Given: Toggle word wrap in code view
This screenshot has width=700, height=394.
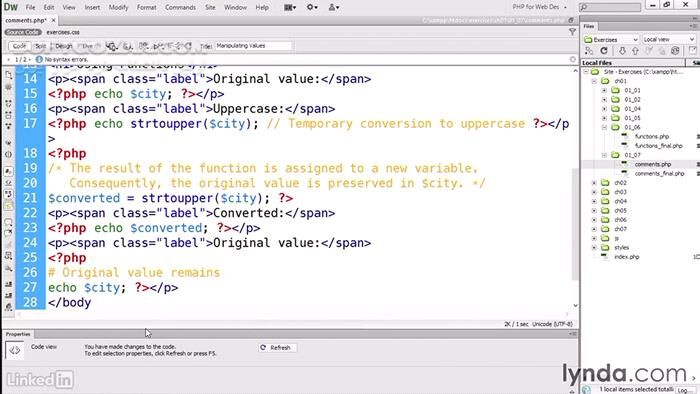Looking at the screenshot, I should tap(8, 194).
